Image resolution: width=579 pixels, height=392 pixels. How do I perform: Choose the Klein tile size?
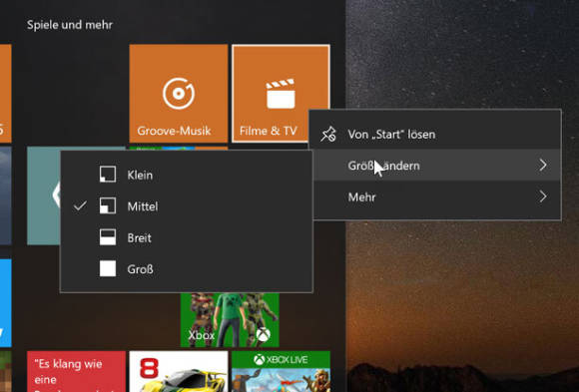187,175
